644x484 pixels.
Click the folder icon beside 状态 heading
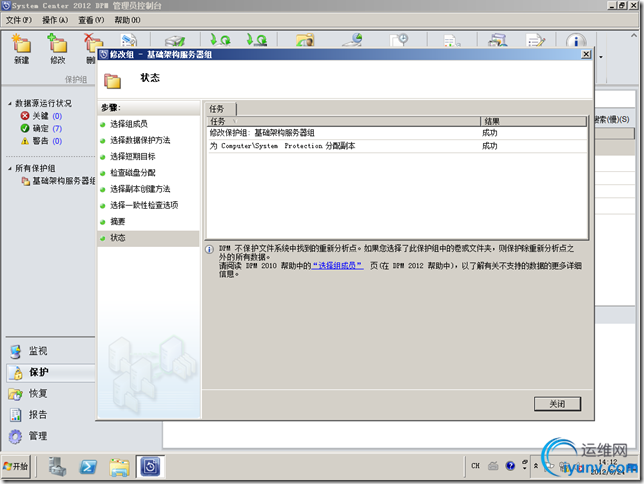(112, 81)
